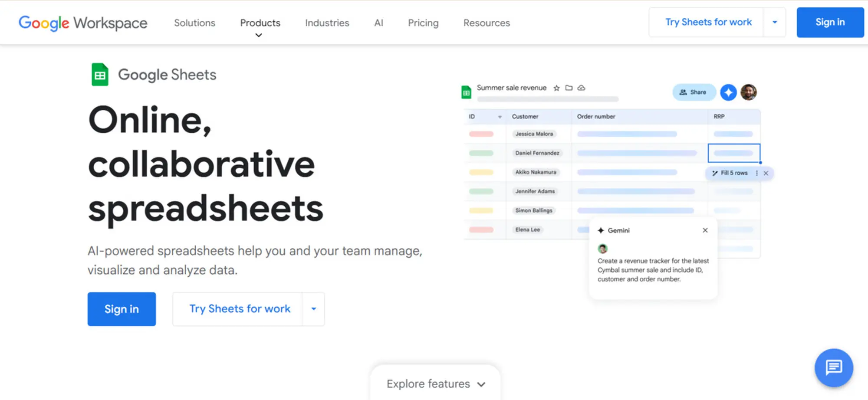Screen dimensions: 868x400
Task: Click the red ID pill for Jessica Malora
Action: click(481, 134)
